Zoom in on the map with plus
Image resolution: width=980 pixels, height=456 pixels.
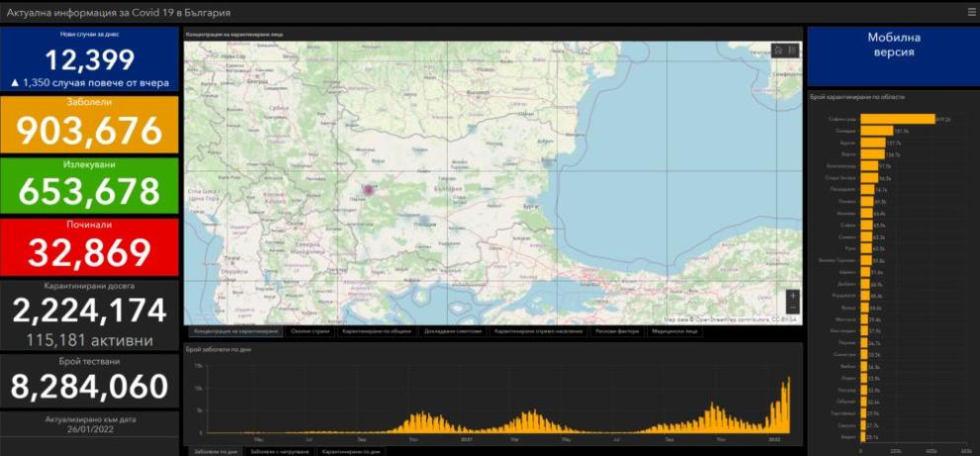(x=793, y=296)
